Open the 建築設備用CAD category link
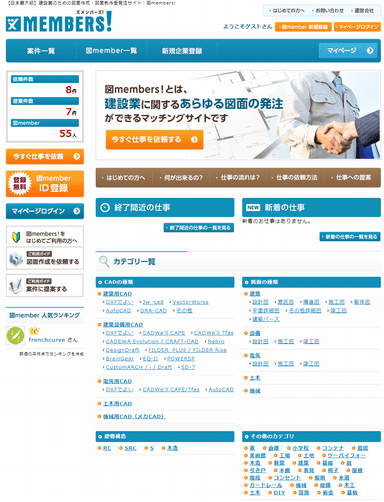 pyautogui.click(x=123, y=325)
